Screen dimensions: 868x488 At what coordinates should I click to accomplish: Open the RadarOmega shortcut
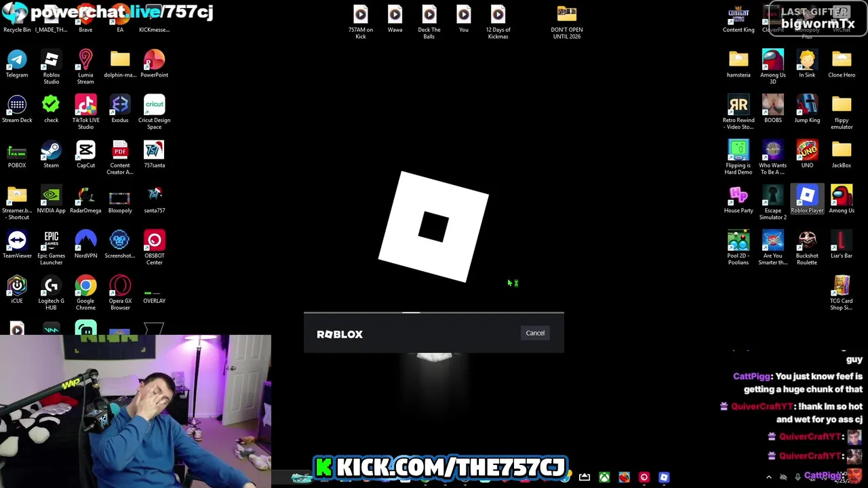[x=85, y=199]
